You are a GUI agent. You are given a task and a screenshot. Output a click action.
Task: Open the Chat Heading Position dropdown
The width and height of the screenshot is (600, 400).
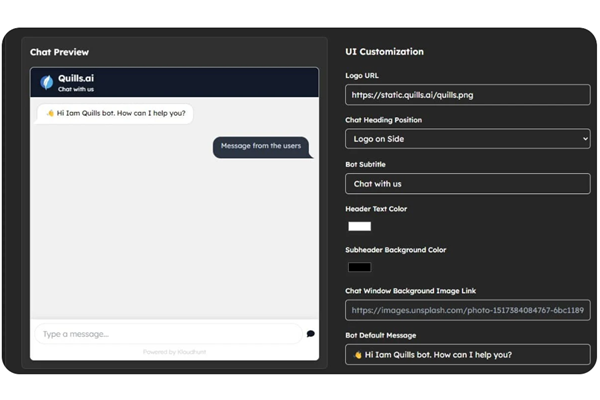tap(467, 139)
